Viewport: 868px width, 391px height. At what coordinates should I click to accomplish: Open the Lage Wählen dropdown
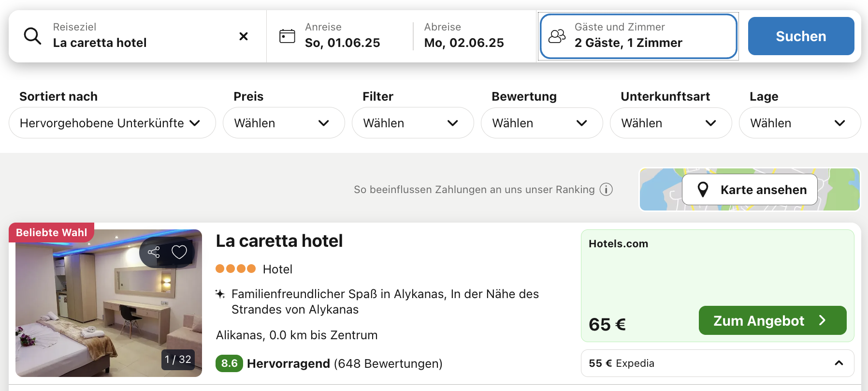[x=800, y=123]
